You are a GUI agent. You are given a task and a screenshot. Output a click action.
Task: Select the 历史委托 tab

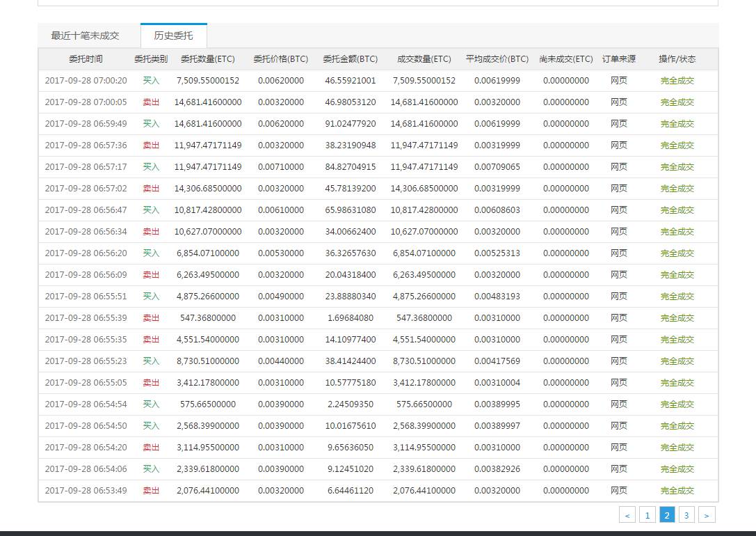(173, 34)
